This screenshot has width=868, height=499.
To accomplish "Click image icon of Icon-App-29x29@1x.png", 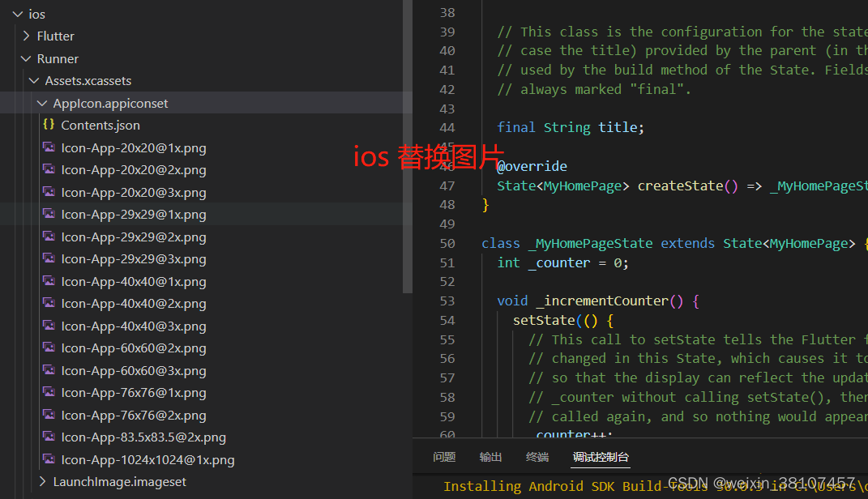I will coord(49,214).
